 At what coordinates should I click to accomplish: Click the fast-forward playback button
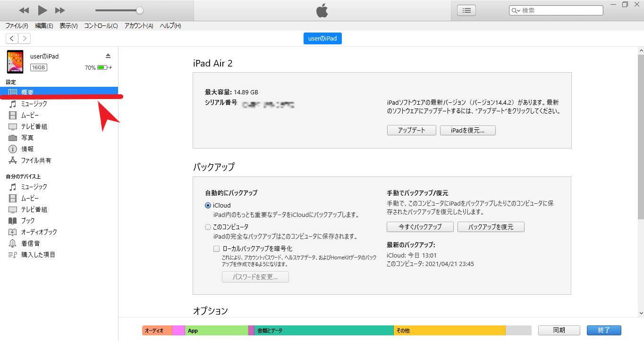tap(60, 10)
